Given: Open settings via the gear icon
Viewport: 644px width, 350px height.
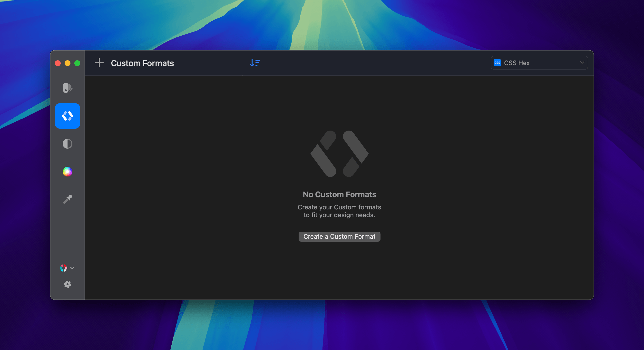Looking at the screenshot, I should (67, 284).
